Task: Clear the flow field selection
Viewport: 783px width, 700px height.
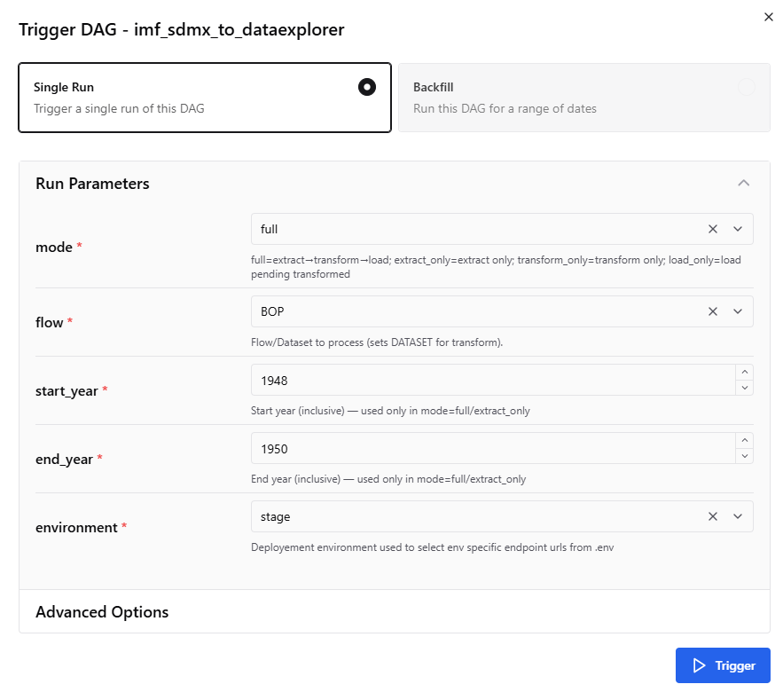Action: point(712,311)
